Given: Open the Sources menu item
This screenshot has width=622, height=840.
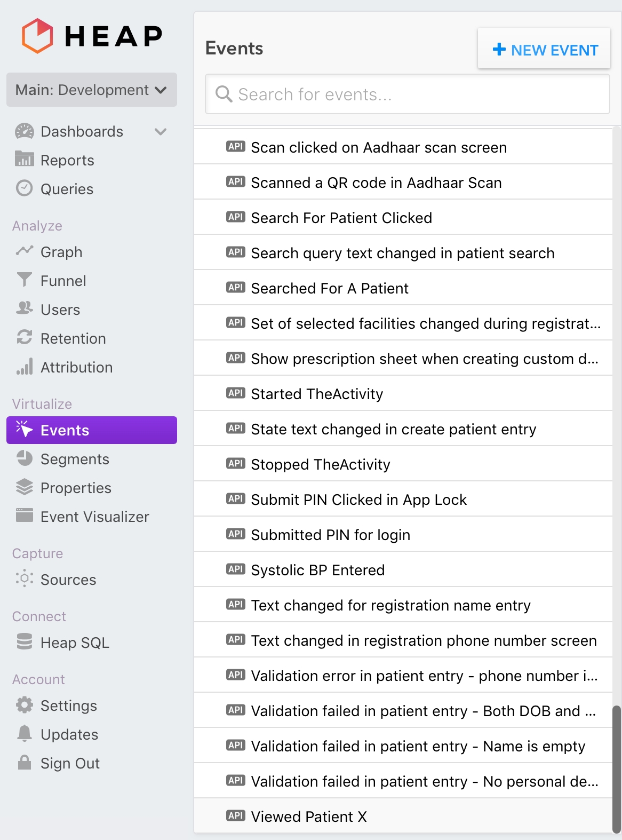Looking at the screenshot, I should coord(68,580).
